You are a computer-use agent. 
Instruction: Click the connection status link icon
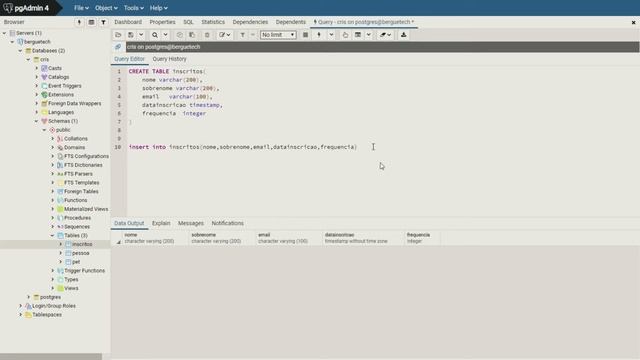click(118, 47)
